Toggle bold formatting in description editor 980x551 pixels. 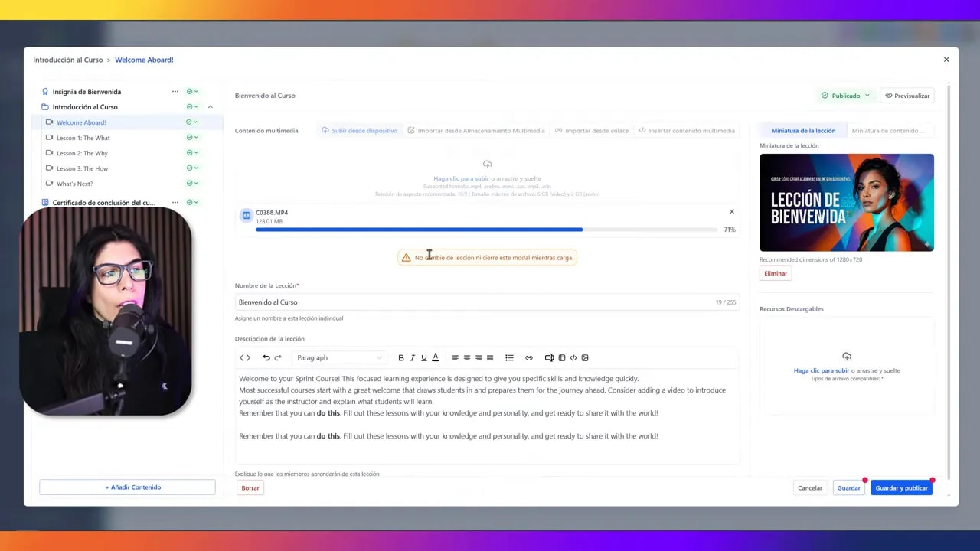click(x=400, y=358)
